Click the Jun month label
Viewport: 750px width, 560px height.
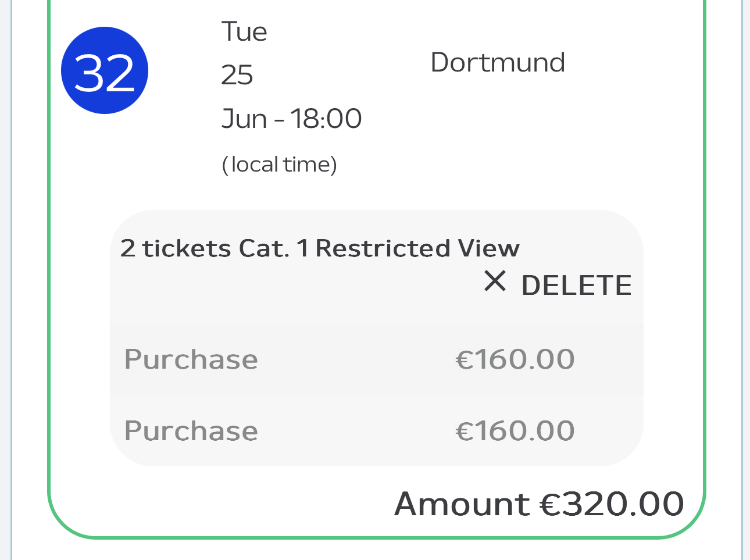pos(244,119)
